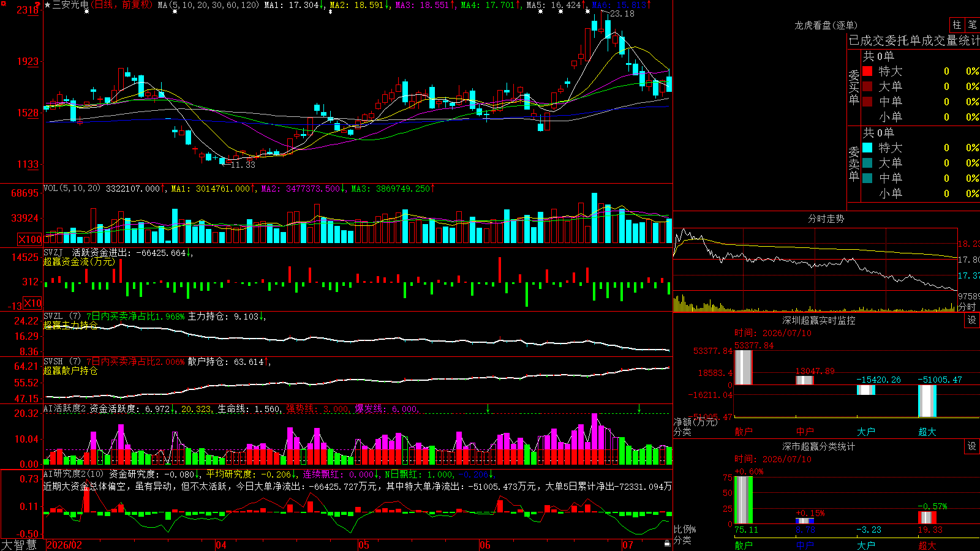Click the 超赢散户持仓 label

[x=70, y=370]
